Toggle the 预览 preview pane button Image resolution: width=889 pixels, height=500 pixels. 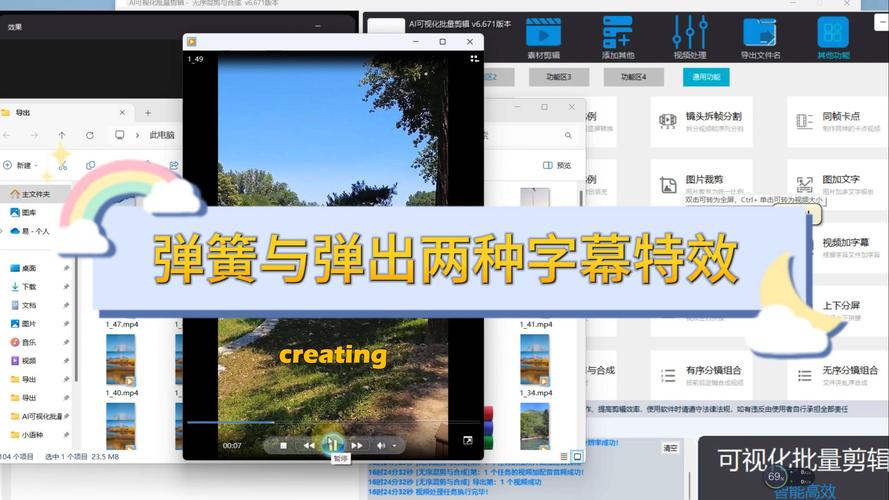tap(557, 166)
